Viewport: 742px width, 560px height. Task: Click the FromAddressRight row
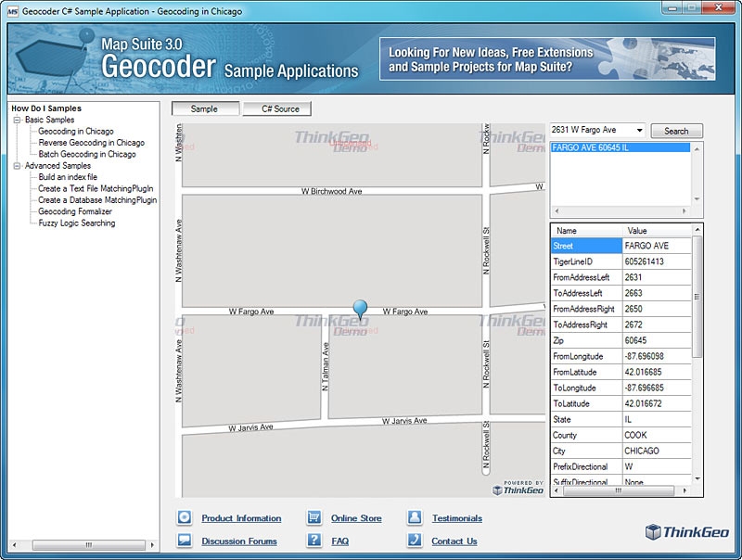621,309
